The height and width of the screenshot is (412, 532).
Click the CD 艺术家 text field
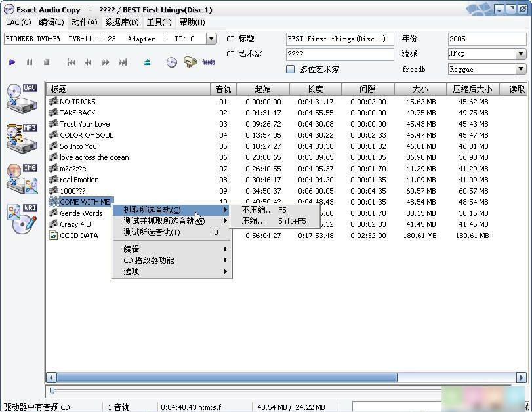click(340, 54)
